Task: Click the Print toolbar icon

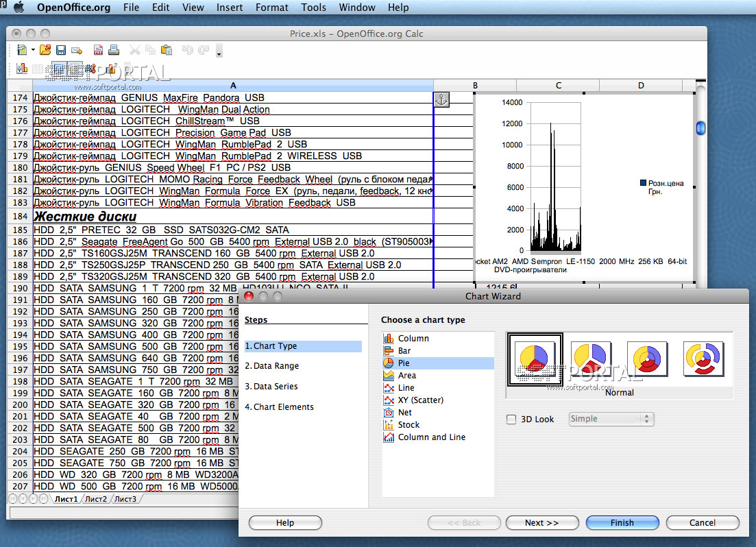Action: [114, 50]
